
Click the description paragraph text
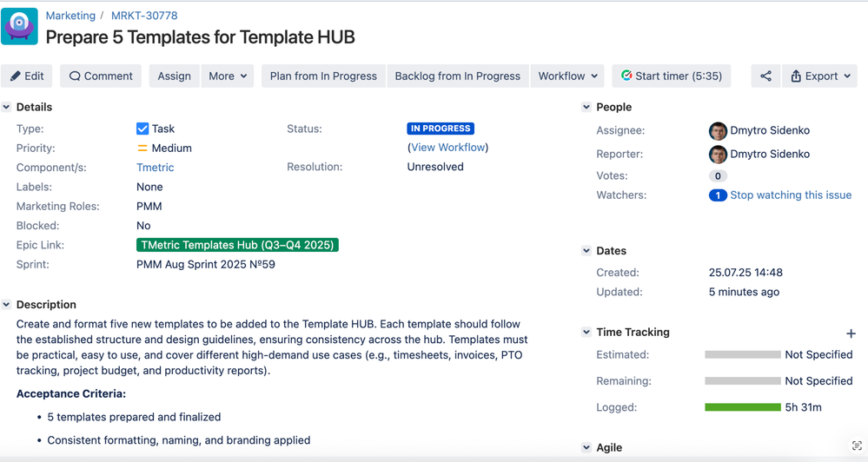click(x=272, y=347)
